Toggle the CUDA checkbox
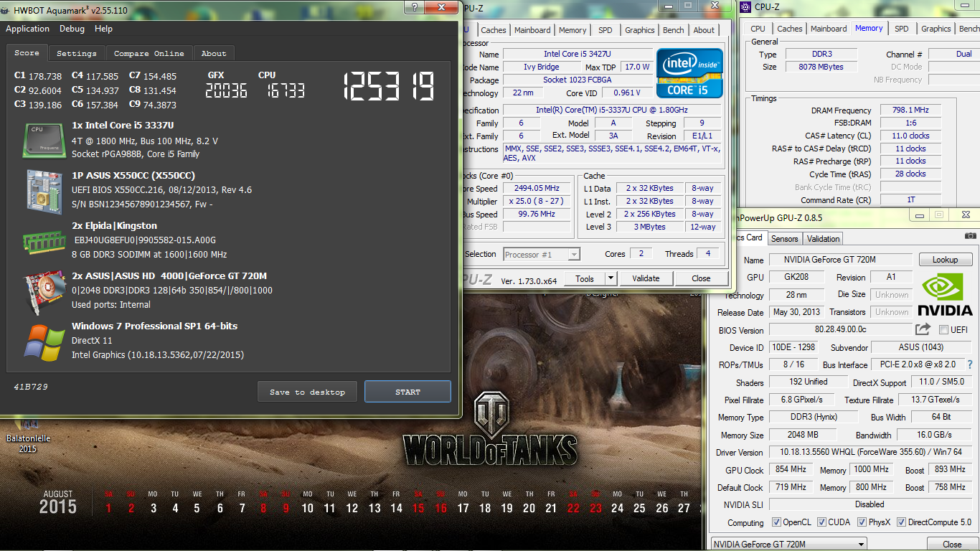The width and height of the screenshot is (980, 551). 822,522
